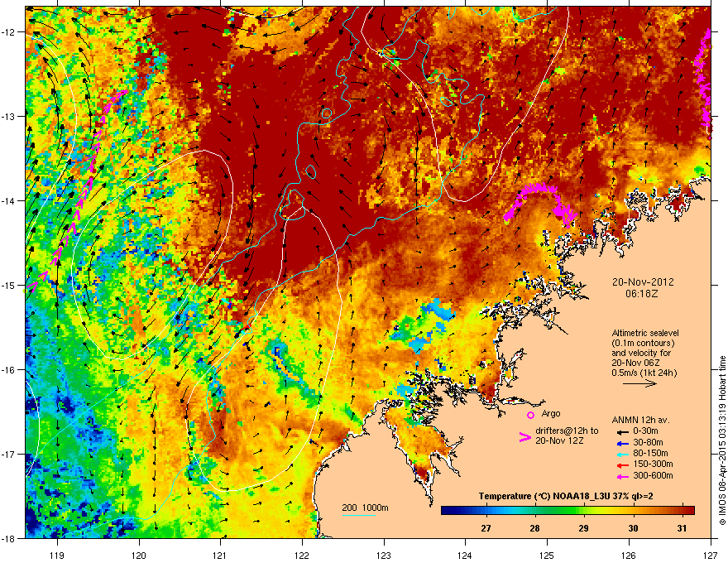The width and height of the screenshot is (728, 563).
Task: Click the date label 20-Nov-2012
Action: click(643, 282)
